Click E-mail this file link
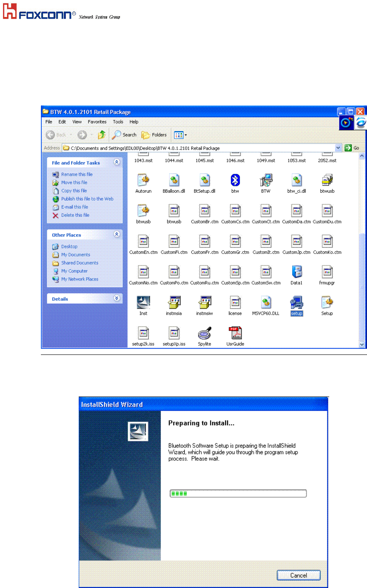 click(74, 207)
